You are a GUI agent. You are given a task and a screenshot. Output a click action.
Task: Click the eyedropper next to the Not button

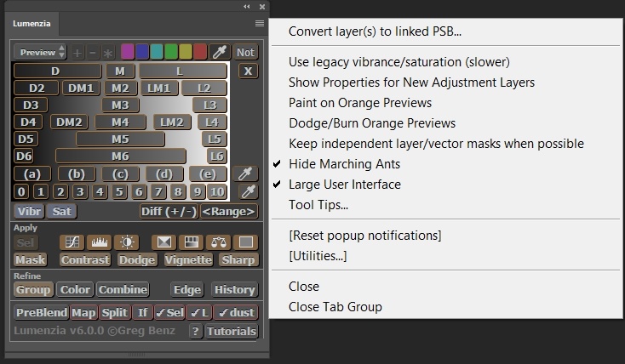(x=220, y=52)
